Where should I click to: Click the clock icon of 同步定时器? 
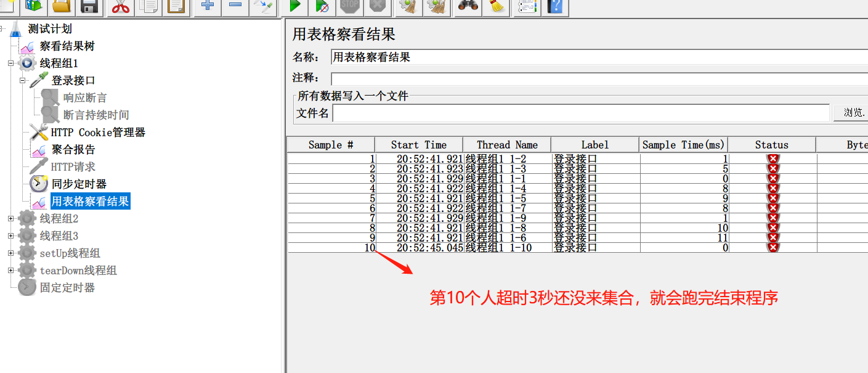click(x=39, y=184)
